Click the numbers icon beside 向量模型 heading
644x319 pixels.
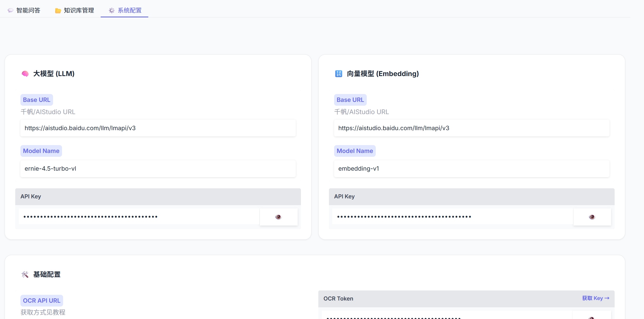pos(338,74)
